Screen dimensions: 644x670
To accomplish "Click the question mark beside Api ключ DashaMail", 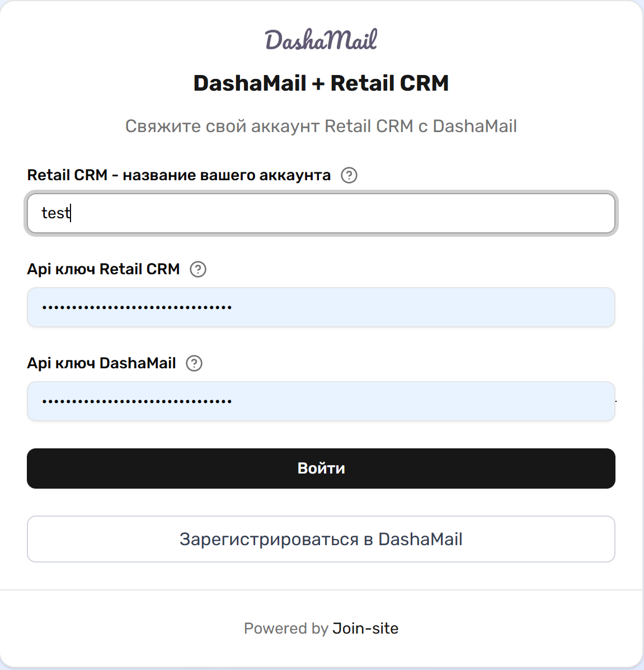I will point(194,363).
